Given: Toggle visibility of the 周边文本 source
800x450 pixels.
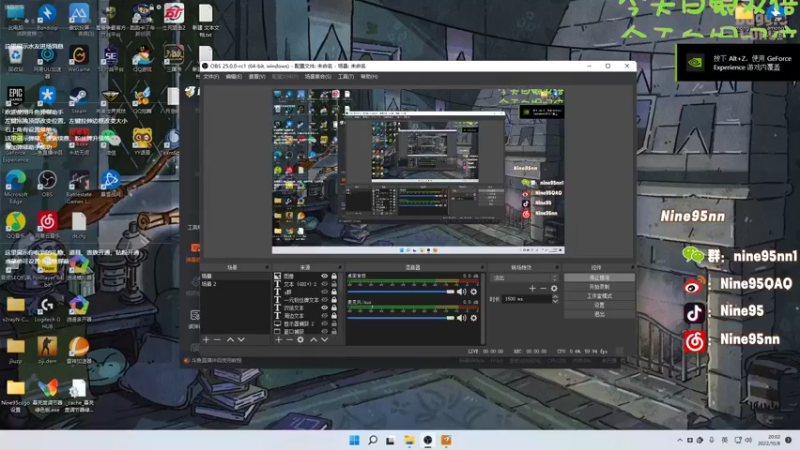Looking at the screenshot, I should [324, 316].
